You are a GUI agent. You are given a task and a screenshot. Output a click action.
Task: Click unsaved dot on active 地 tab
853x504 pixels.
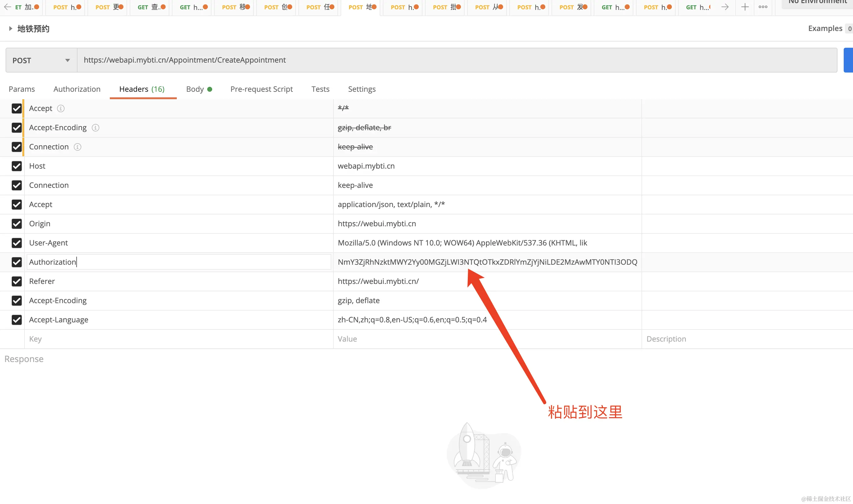(x=374, y=7)
